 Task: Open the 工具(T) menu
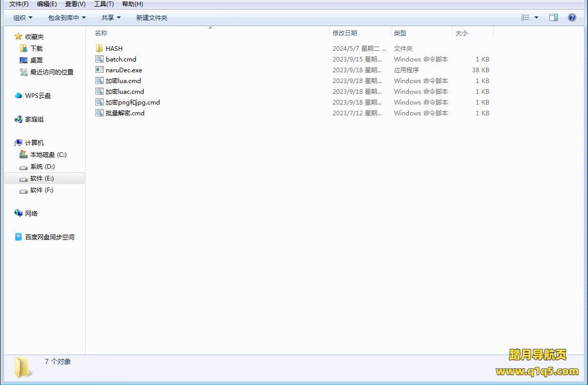tap(104, 4)
